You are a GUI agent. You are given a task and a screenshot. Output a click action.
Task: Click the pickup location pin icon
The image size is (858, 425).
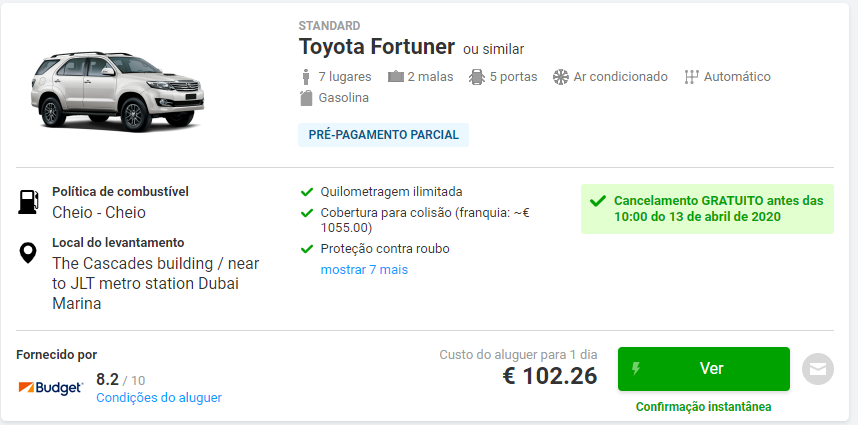[x=28, y=253]
